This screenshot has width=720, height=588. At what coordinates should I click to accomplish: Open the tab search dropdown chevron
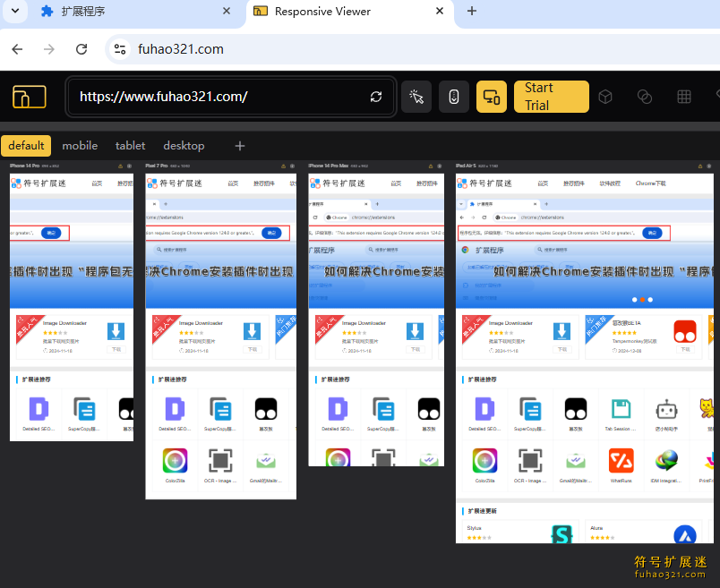pos(15,11)
